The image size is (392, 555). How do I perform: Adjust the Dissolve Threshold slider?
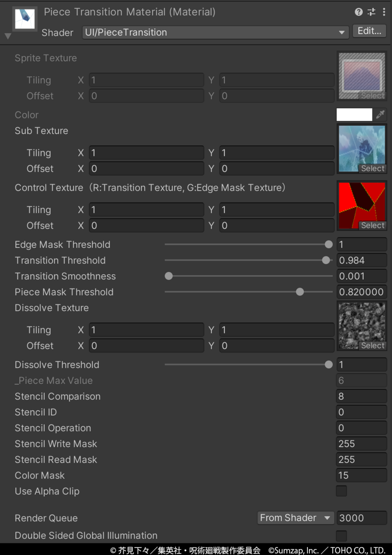249,365
